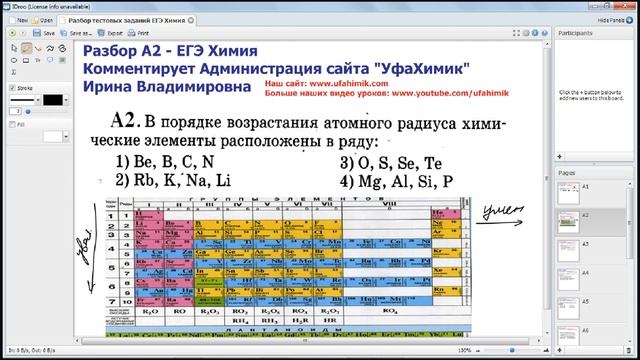Select page thumbnail A2
The image size is (640, 360).
coord(568,222)
